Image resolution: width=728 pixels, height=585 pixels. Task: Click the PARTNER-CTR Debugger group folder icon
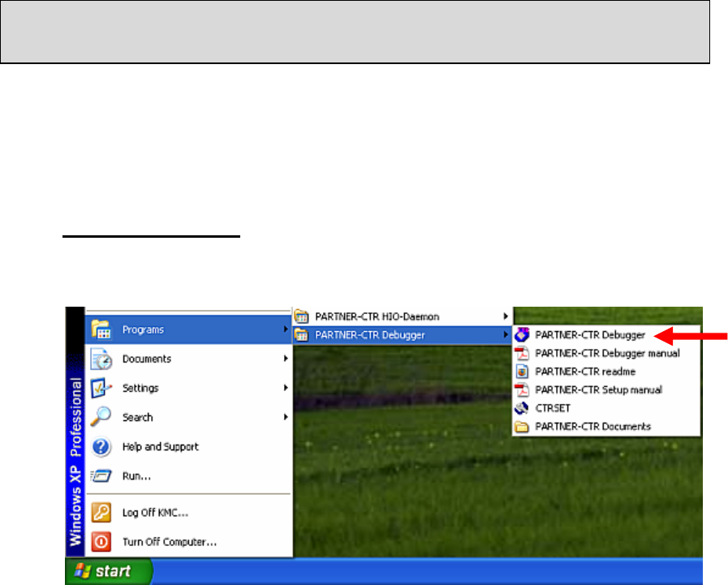(x=301, y=335)
